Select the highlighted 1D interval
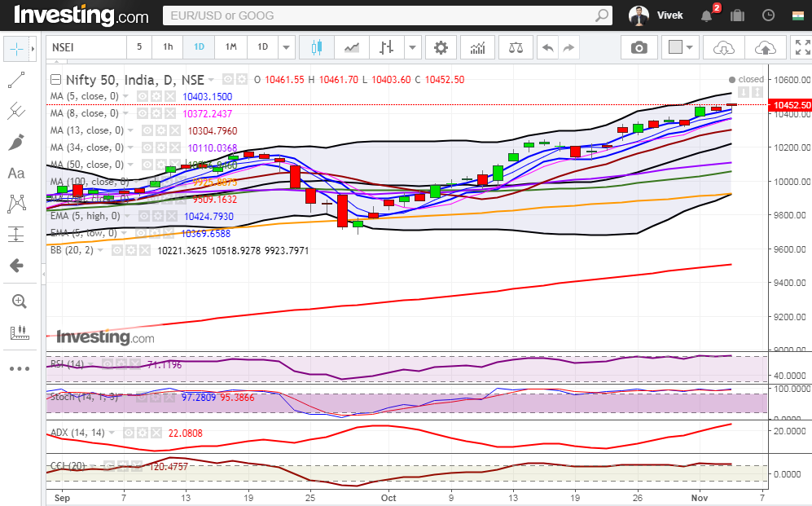The width and height of the screenshot is (812, 506). pos(199,47)
